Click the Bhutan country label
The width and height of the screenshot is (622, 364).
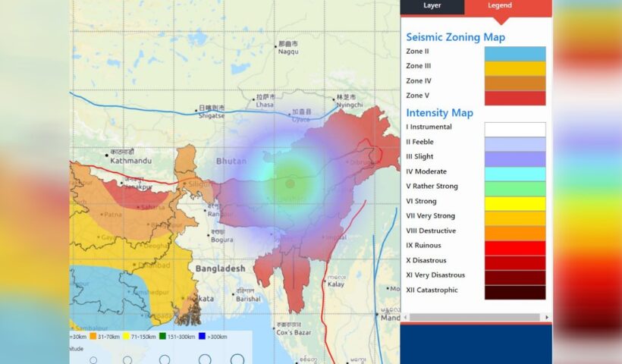[231, 162]
